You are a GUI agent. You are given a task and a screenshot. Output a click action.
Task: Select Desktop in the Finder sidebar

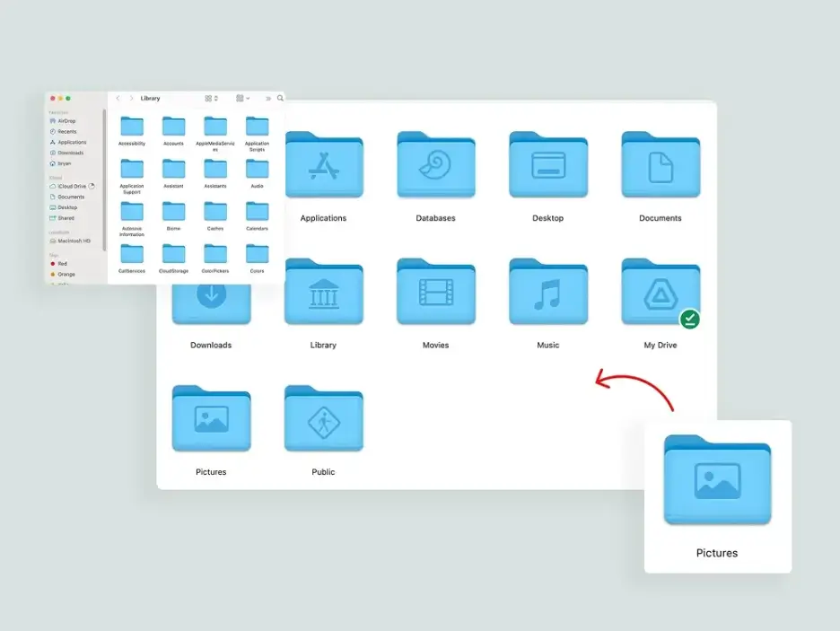[x=63, y=208]
